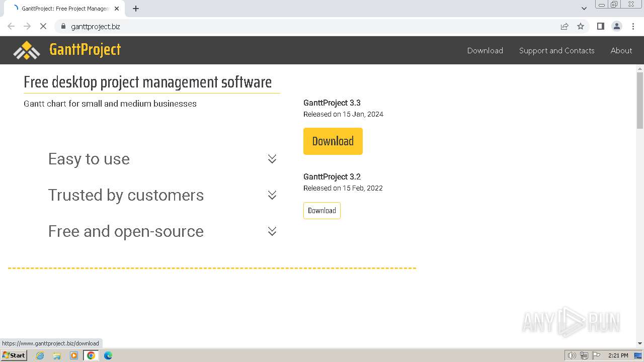This screenshot has width=644, height=362.
Task: Click Released on 15 Feb, 2022 text
Action: click(x=343, y=188)
